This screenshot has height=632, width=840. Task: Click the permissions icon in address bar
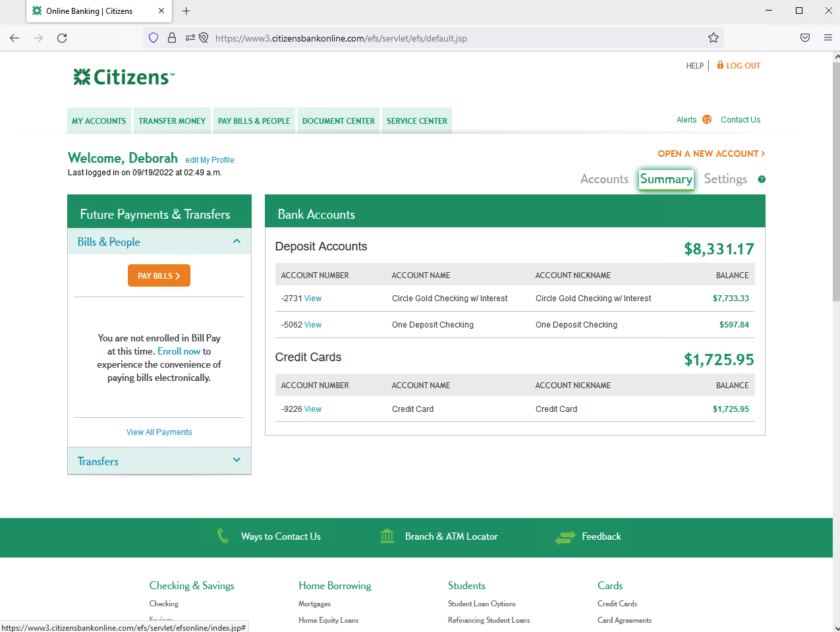click(x=190, y=38)
